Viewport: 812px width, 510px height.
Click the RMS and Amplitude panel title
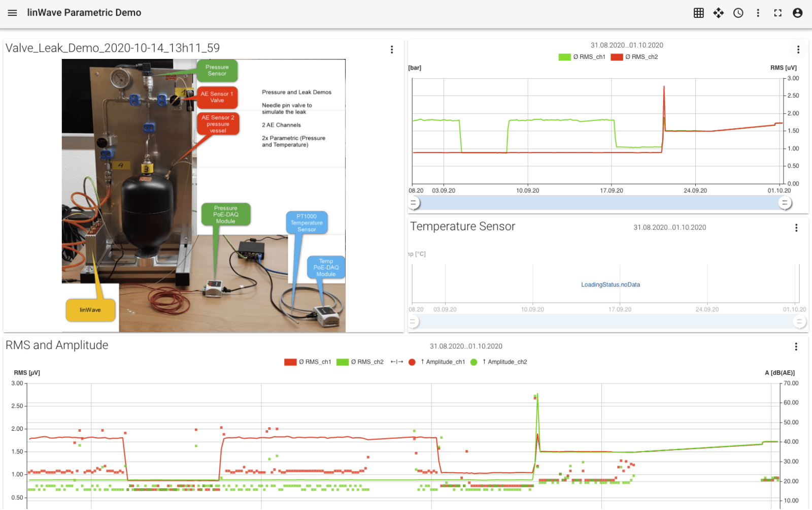click(57, 345)
